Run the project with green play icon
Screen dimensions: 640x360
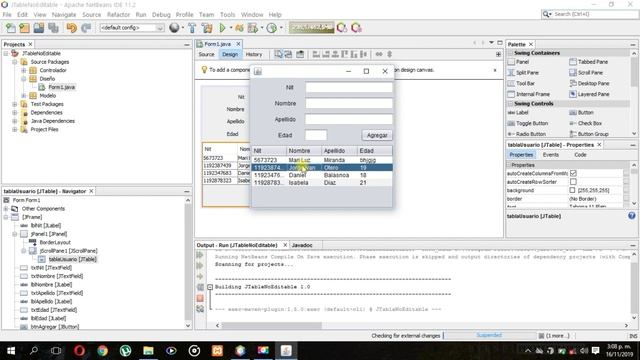(222, 28)
